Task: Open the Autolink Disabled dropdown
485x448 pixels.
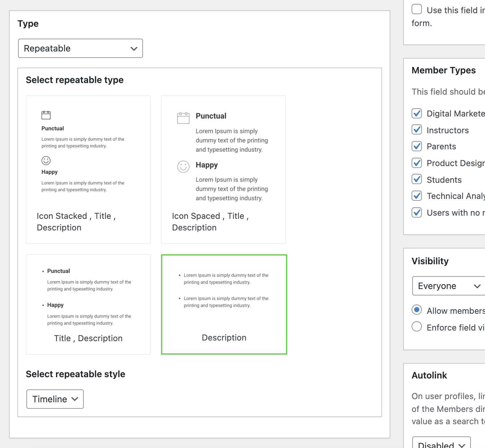Action: (442, 443)
